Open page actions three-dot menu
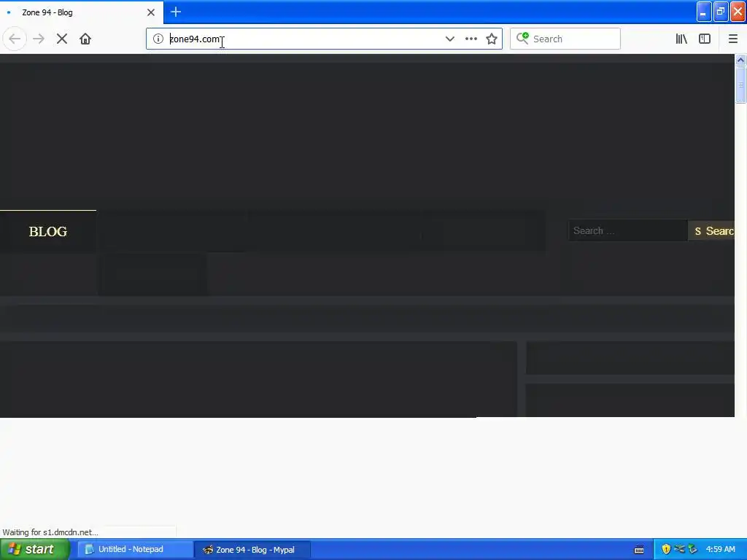This screenshot has height=560, width=747. (471, 39)
